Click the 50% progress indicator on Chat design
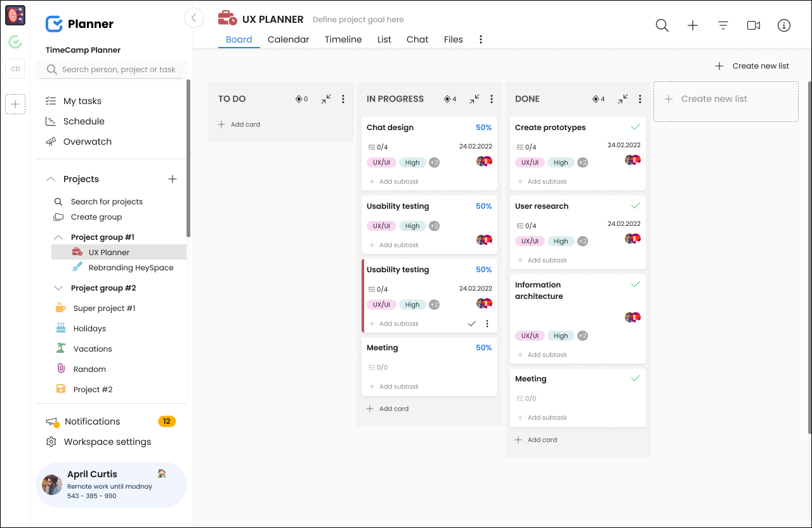Viewport: 812px width, 528px height. tap(484, 127)
